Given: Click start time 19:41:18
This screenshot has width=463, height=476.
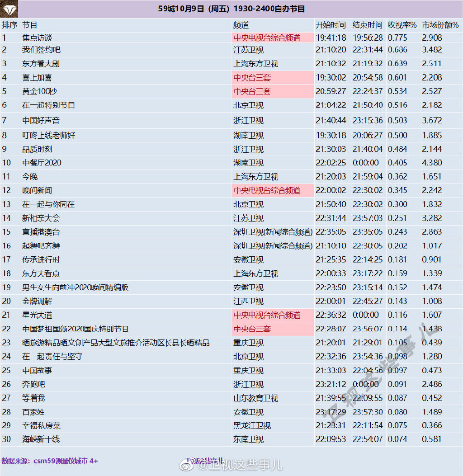Looking at the screenshot, I should pos(331,38).
